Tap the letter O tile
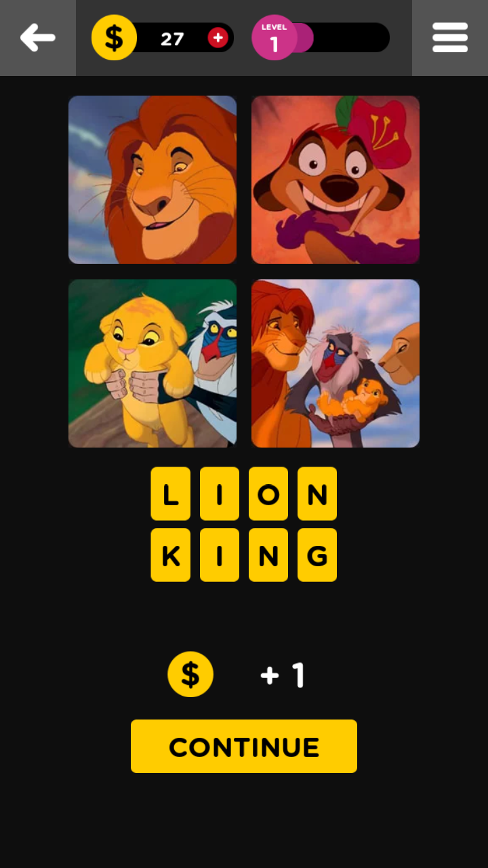The image size is (488, 868). (268, 494)
